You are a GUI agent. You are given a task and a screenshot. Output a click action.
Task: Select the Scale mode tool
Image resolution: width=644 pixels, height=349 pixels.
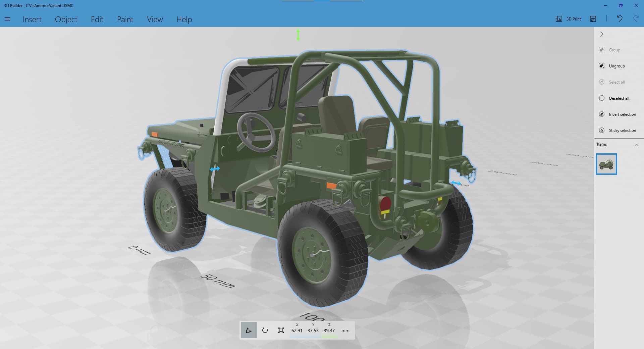tap(281, 330)
